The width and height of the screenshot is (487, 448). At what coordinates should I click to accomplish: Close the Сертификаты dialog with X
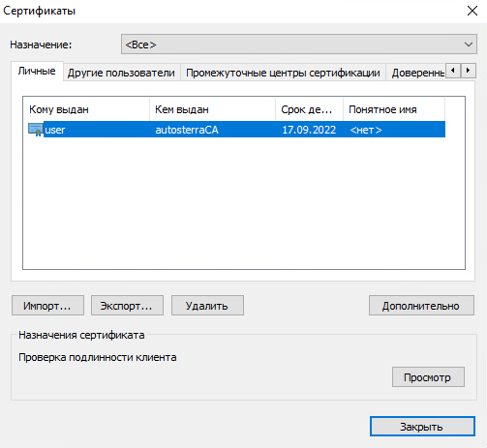click(x=472, y=11)
